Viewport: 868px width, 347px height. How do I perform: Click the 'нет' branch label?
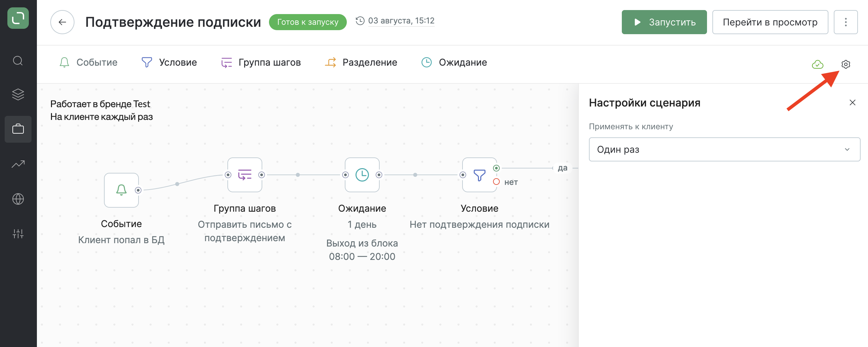coord(511,183)
